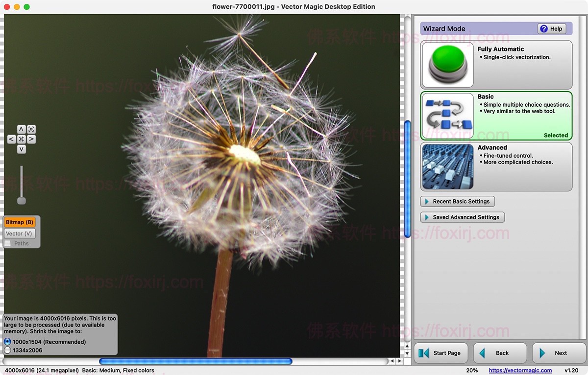Return to the Start Page
The image size is (588, 375).
coord(441,352)
